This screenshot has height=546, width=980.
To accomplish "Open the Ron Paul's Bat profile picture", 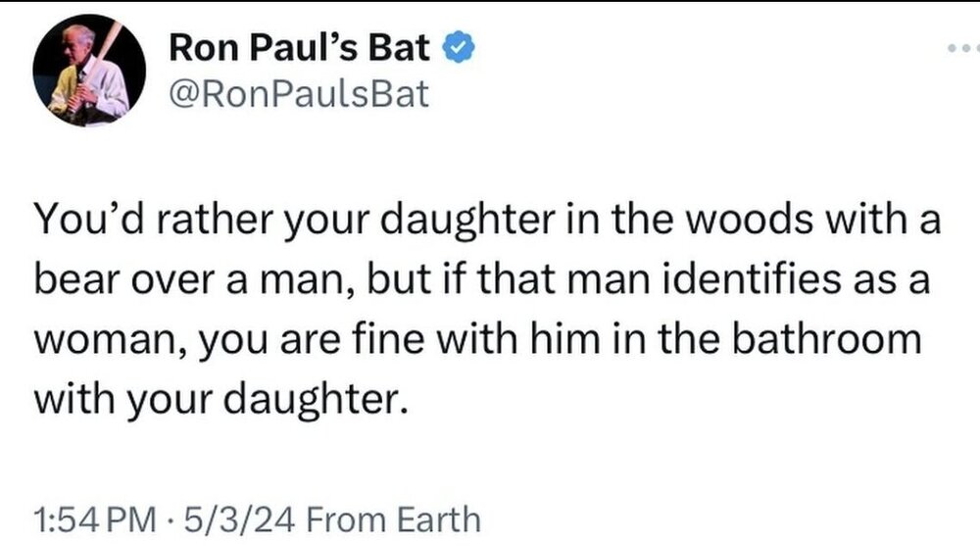I will point(89,71).
